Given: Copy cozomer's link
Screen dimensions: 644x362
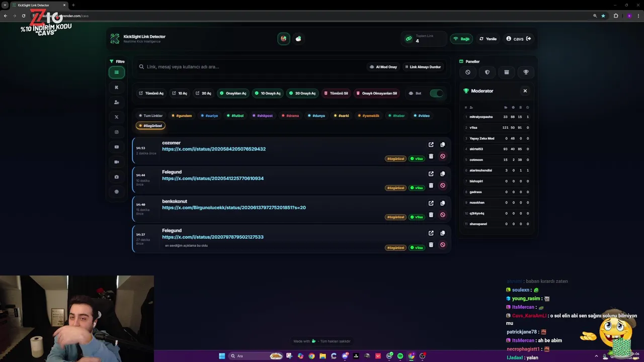Looking at the screenshot, I should pyautogui.click(x=443, y=145).
